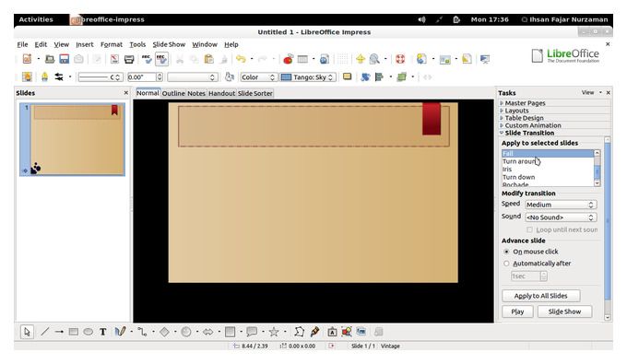
Task: Click the Edit Points icon
Action: click(299, 332)
